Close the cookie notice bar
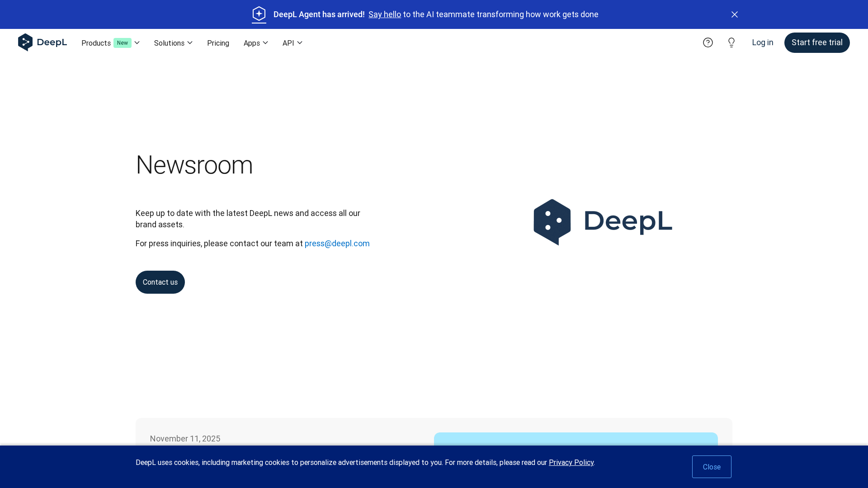Viewport: 868px width, 488px height. coord(711,467)
